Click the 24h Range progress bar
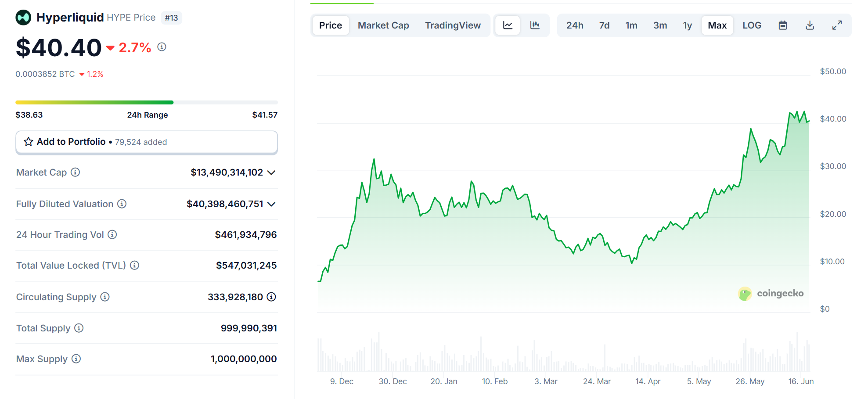This screenshot has width=868, height=399. (x=147, y=102)
